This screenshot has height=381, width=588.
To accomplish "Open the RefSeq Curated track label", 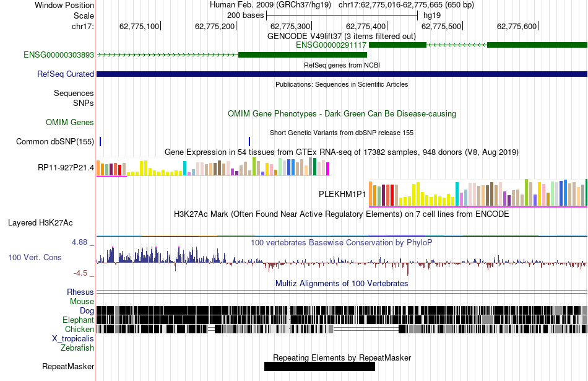I will click(x=66, y=74).
